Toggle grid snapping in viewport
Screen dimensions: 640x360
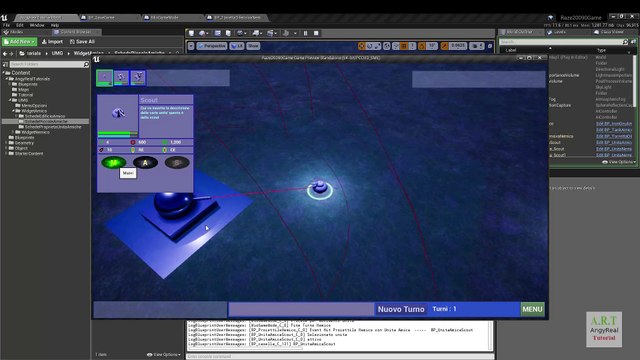coord(404,46)
